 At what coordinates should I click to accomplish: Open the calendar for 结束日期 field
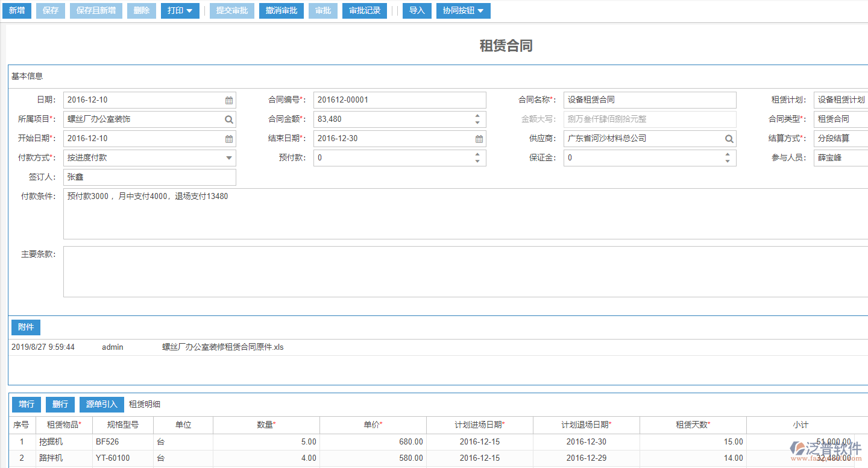pos(479,138)
